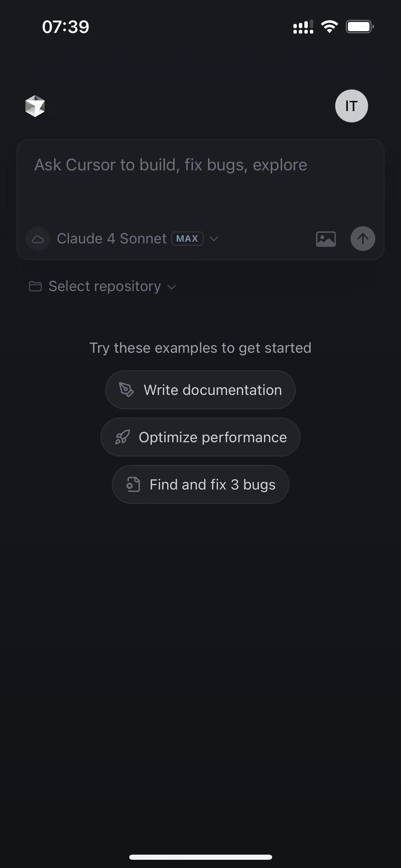This screenshot has height=868, width=401.
Task: Toggle the cloud agent mode icon
Action: 38,239
